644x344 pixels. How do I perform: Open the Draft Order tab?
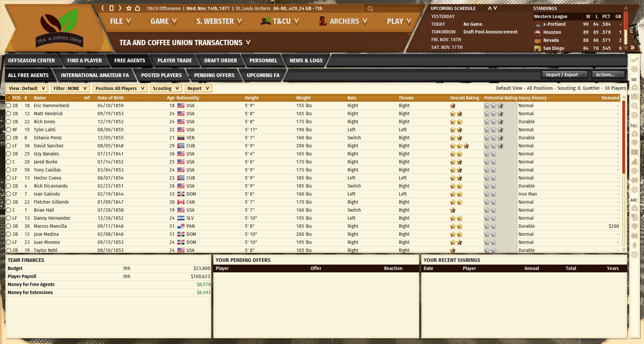220,61
